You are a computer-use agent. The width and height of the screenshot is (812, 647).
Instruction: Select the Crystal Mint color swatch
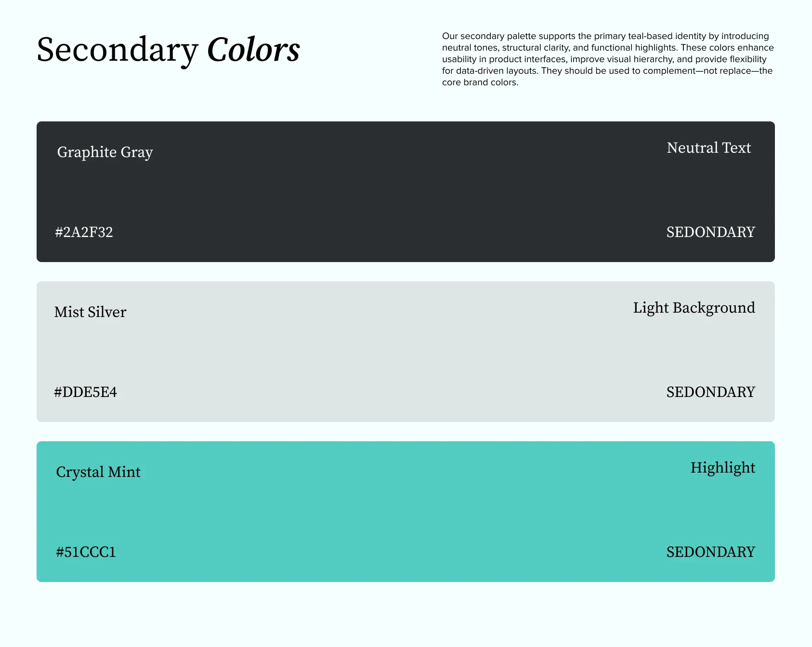pyautogui.click(x=406, y=512)
